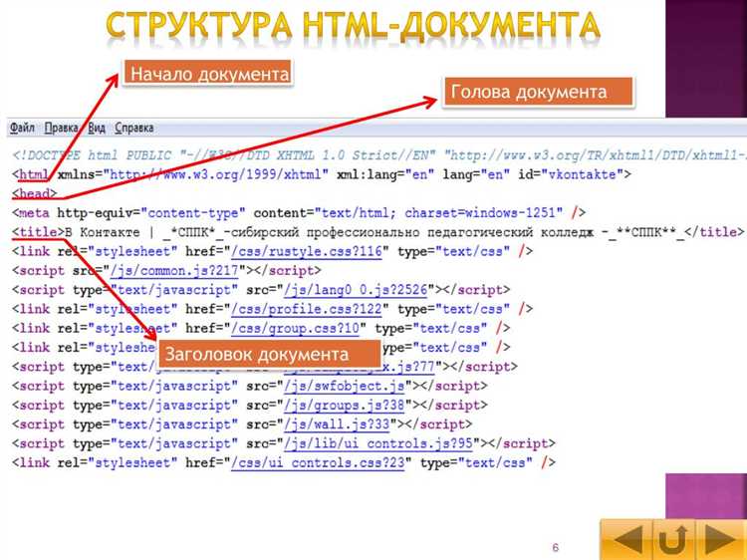Screen dimensions: 747x560
Task: Open the Правка menu
Action: pos(62,128)
